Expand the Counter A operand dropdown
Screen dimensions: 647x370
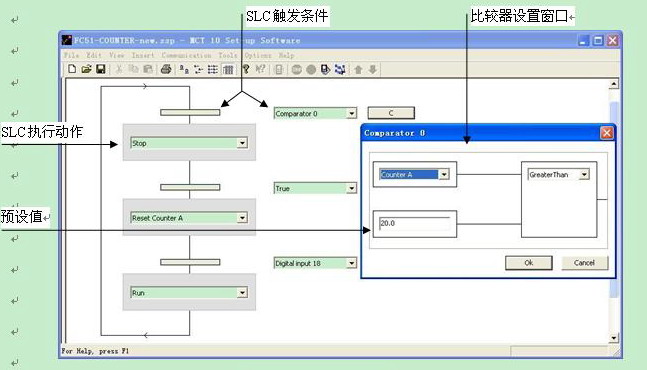pyautogui.click(x=444, y=174)
